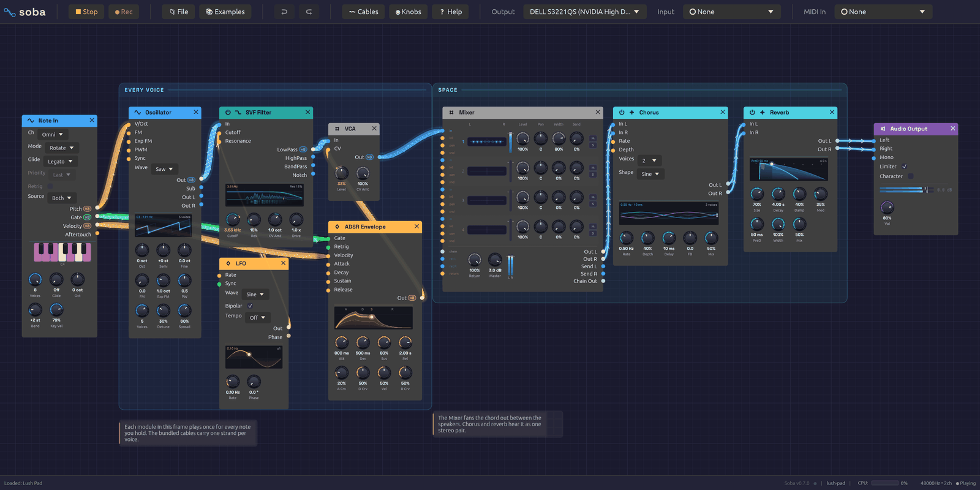Open the Help menu
The width and height of the screenshot is (980, 490).
(x=451, y=12)
